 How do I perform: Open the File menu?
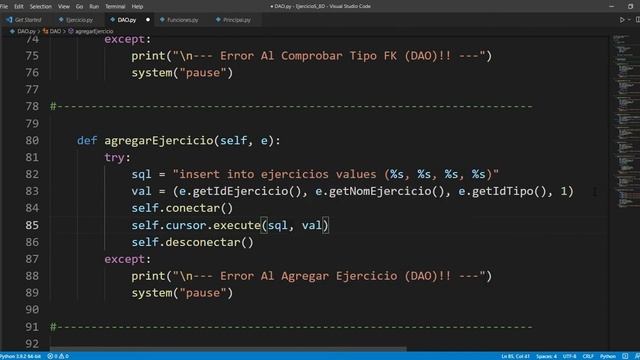coord(4,7)
